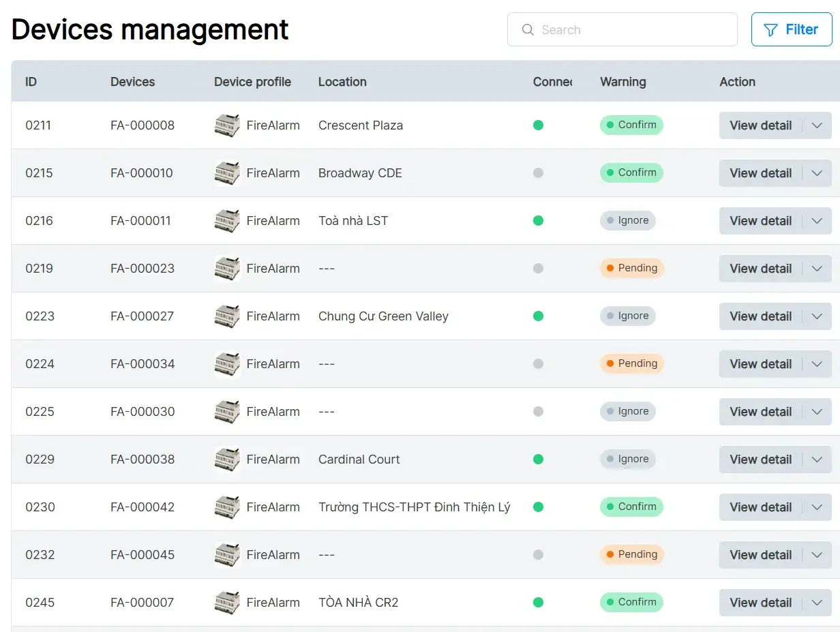This screenshot has width=840, height=632.
Task: Click the Confirm warning badge for ID 0230
Action: click(631, 507)
